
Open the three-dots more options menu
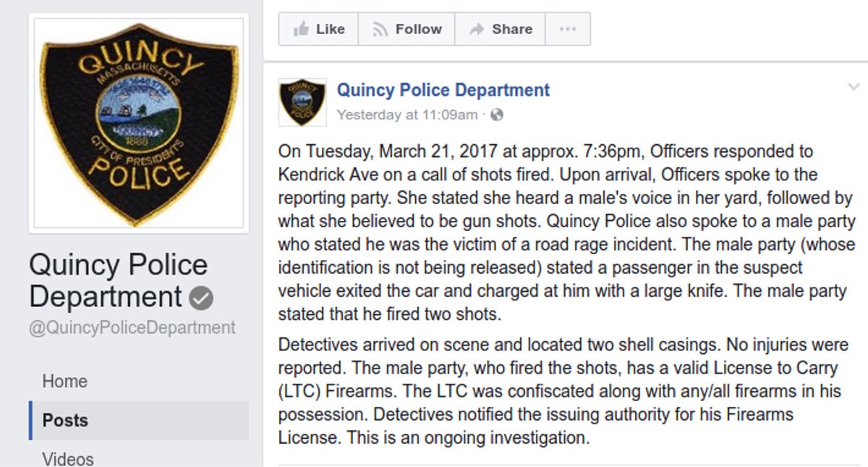(x=568, y=29)
